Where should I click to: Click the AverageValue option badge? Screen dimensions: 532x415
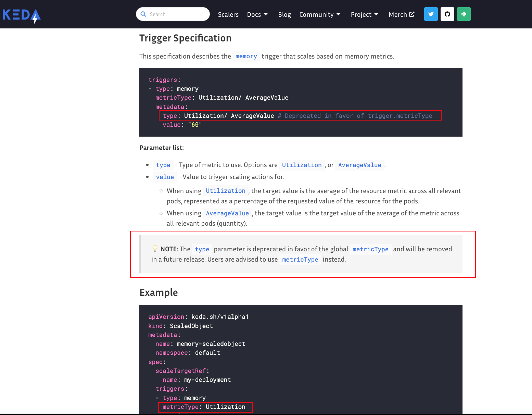[359, 165]
